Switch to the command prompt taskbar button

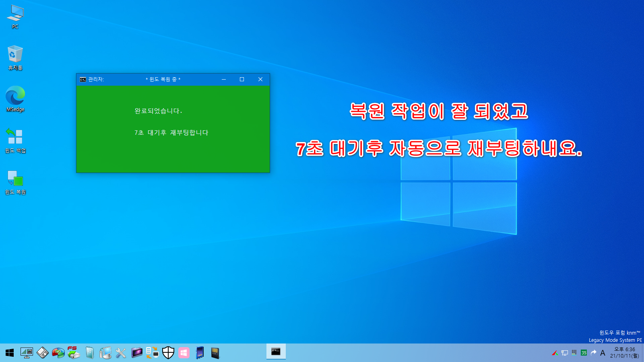(276, 352)
